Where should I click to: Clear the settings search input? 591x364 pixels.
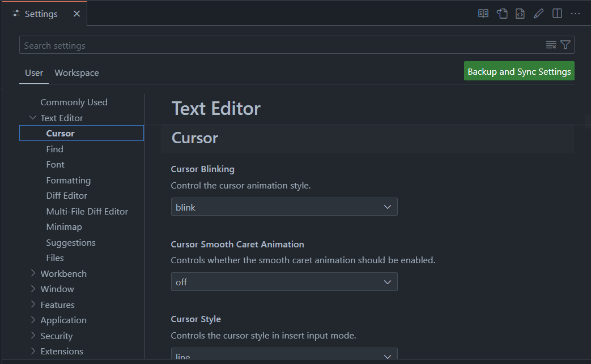[551, 45]
